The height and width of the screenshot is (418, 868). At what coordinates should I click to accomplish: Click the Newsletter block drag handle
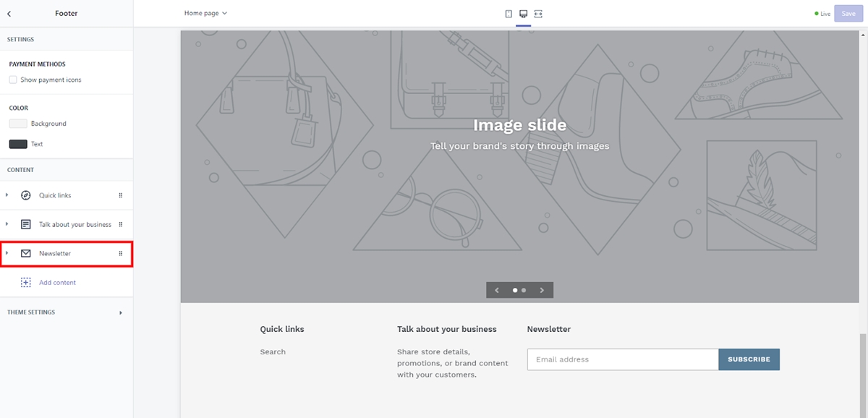(121, 253)
